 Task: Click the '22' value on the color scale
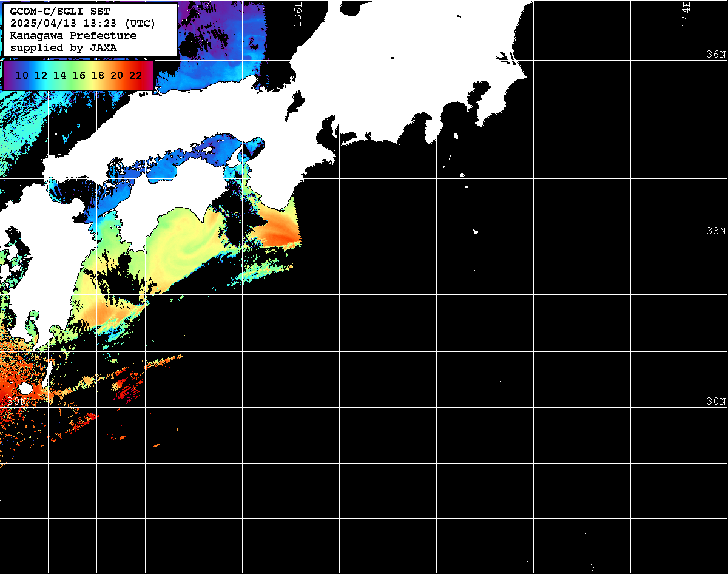136,76
